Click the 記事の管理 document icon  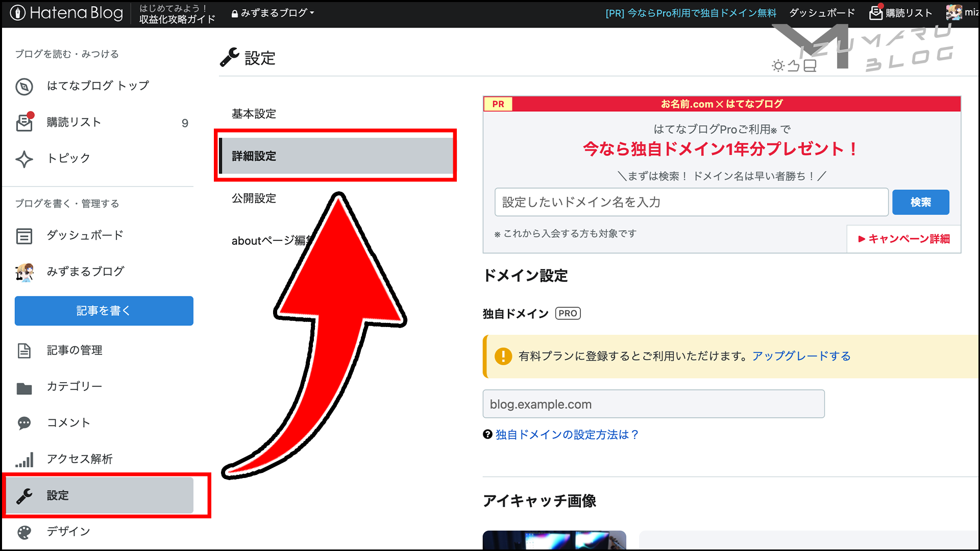(24, 350)
